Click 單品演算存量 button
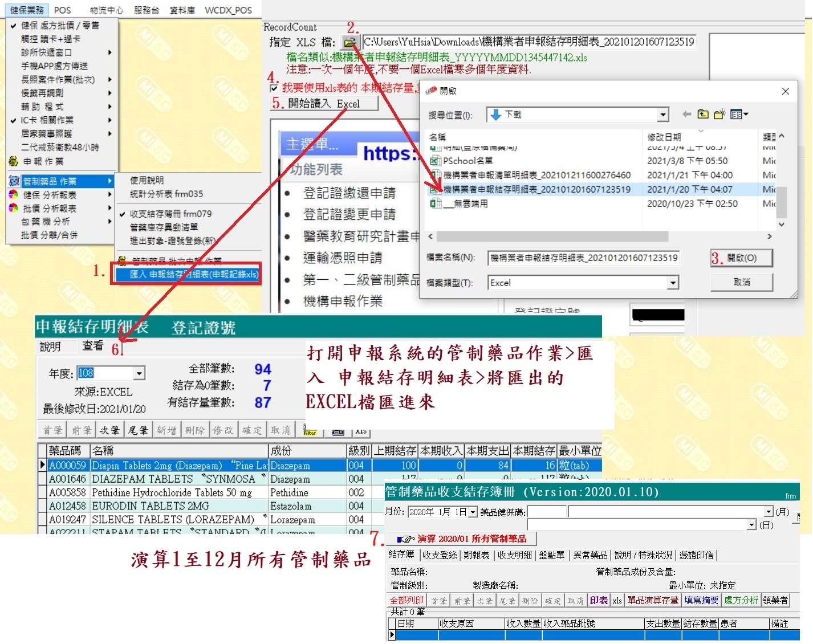 point(653,601)
